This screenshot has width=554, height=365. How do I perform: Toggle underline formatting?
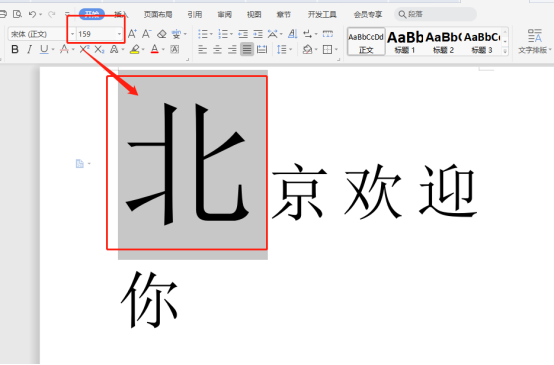coord(44,49)
